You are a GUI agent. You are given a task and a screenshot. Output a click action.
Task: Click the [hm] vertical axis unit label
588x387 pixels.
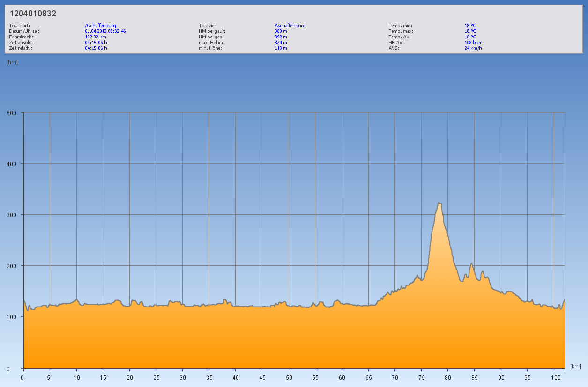12,62
